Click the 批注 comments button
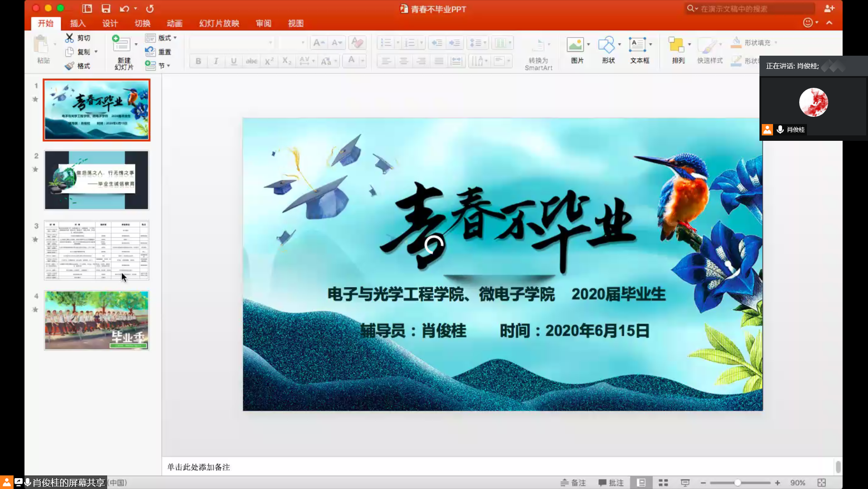 [x=611, y=483]
